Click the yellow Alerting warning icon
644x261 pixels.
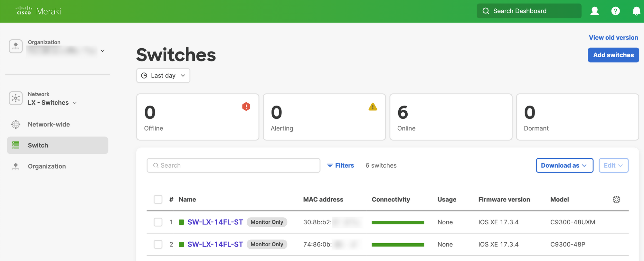pos(373,107)
